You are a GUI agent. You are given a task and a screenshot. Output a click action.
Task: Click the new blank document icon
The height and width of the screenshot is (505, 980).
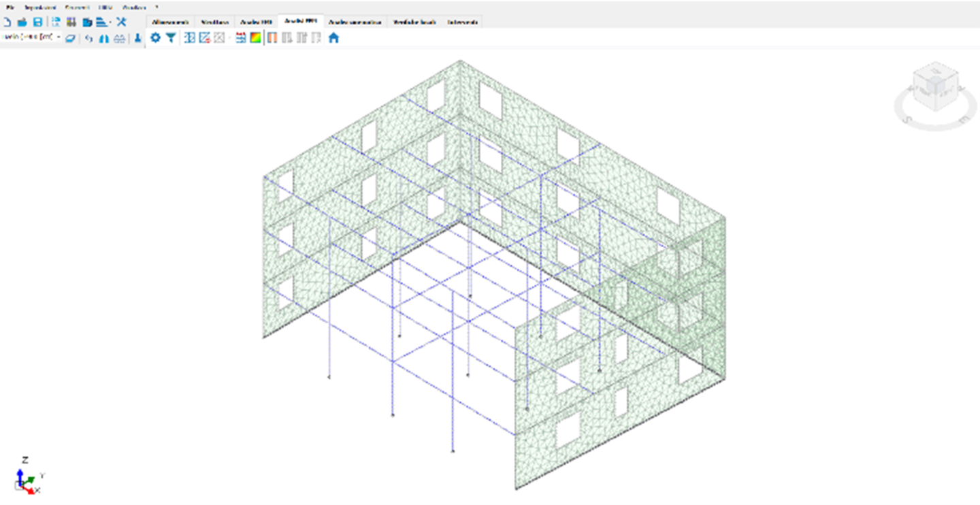(x=7, y=22)
